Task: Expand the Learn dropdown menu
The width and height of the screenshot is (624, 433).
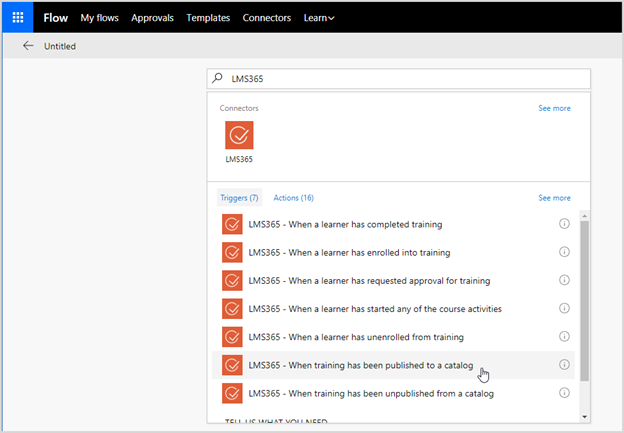Action: click(319, 18)
